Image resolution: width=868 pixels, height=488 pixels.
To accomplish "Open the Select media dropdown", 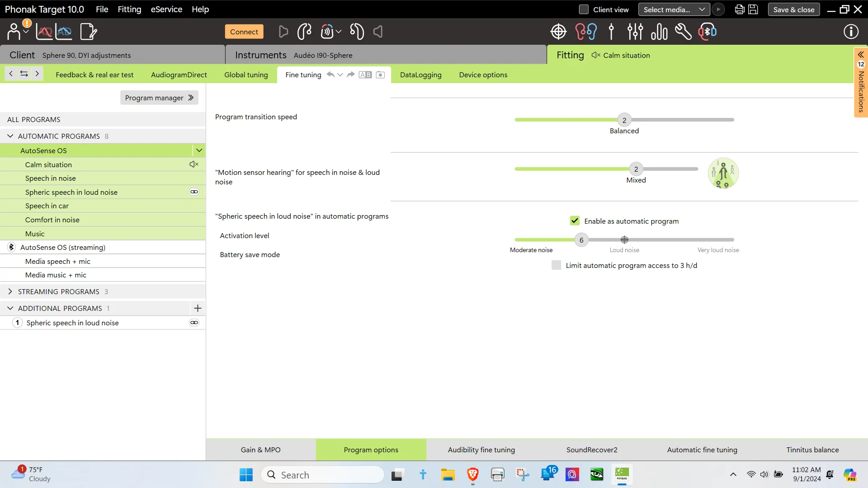I will pos(674,9).
